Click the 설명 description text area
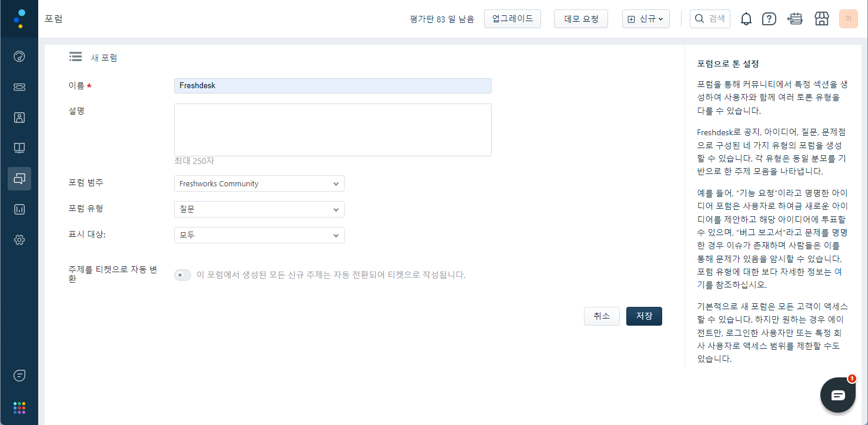 333,130
